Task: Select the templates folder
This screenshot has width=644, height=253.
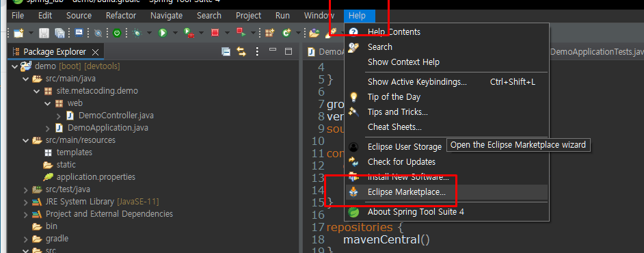Action: [x=74, y=152]
